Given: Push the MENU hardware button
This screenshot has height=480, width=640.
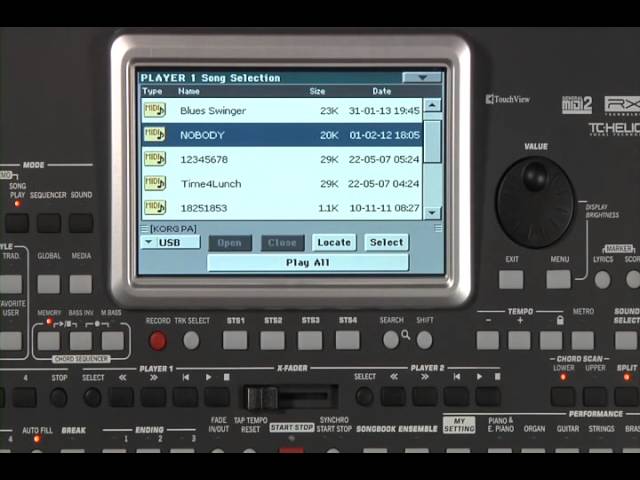Looking at the screenshot, I should click(558, 280).
